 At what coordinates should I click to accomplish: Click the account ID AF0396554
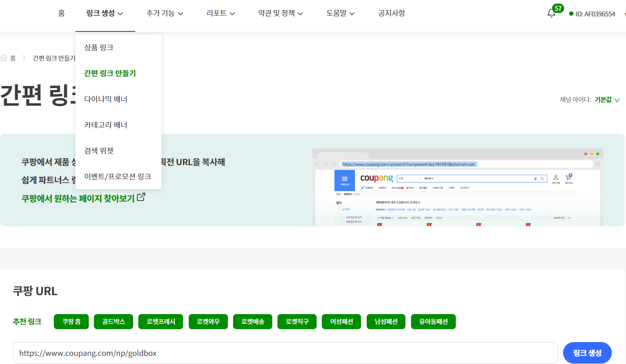pyautogui.click(x=595, y=14)
